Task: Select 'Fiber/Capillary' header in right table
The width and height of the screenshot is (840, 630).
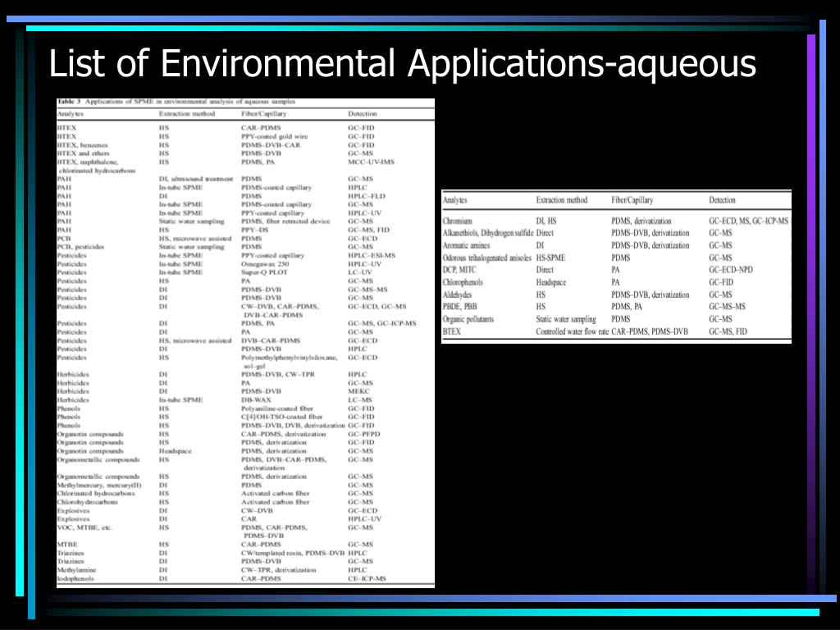Action: point(632,200)
